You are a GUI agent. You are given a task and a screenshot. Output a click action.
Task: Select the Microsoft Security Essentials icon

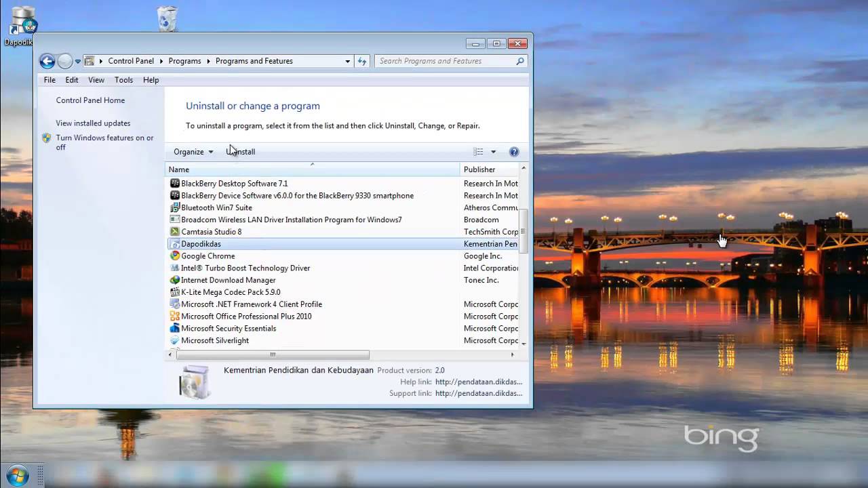tap(175, 329)
